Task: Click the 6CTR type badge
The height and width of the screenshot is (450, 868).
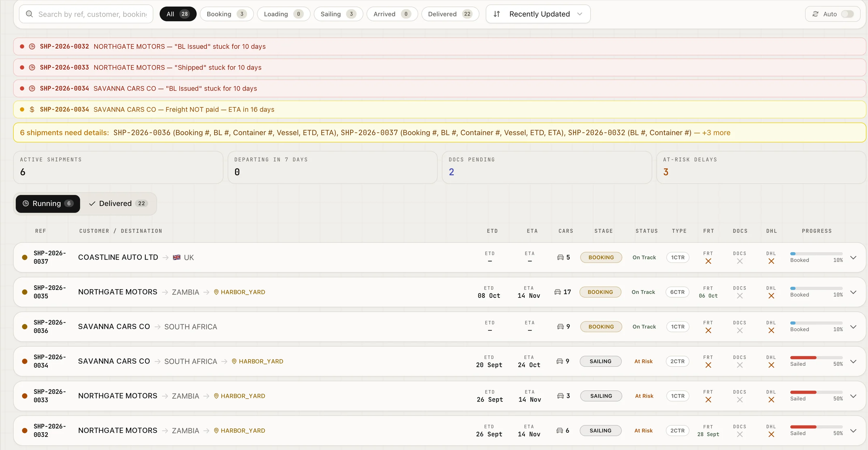Action: pos(677,292)
